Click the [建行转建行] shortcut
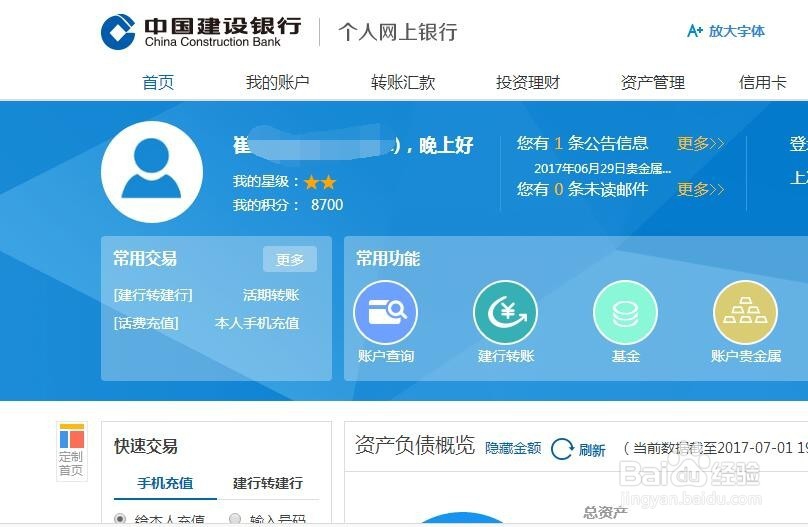This screenshot has width=808, height=527. (x=153, y=295)
